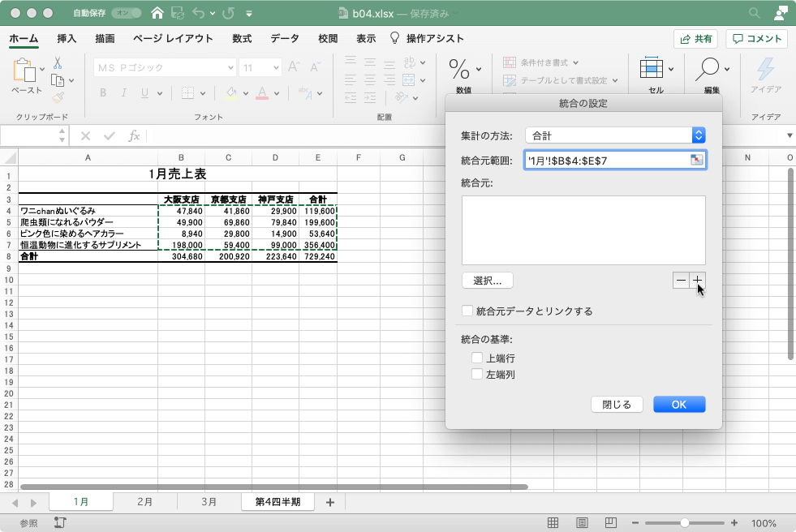This screenshot has height=532, width=796.
Task: Click OK in the 統合の設定 dialog
Action: [679, 404]
